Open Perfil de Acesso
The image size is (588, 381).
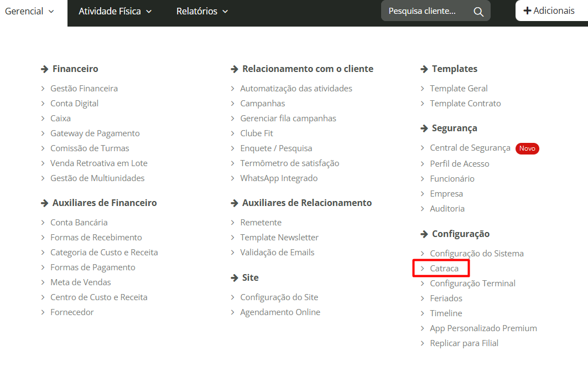pyautogui.click(x=459, y=164)
